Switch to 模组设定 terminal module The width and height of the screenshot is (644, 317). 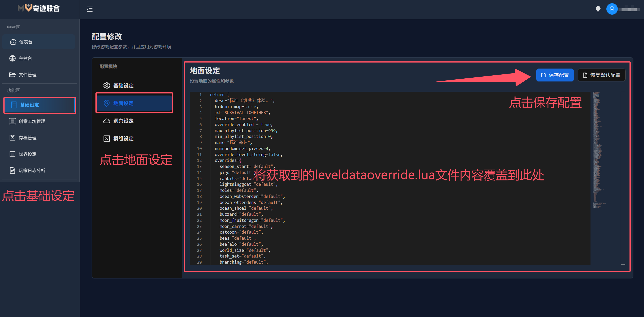[123, 139]
